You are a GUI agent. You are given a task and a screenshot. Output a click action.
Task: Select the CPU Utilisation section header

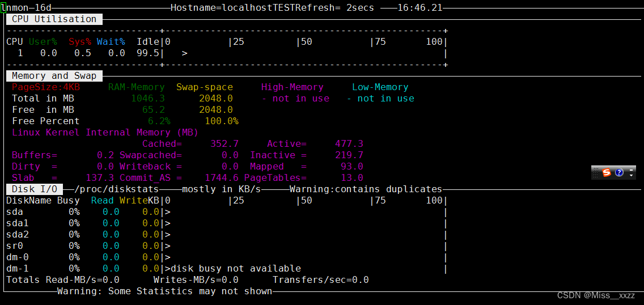[x=54, y=19]
